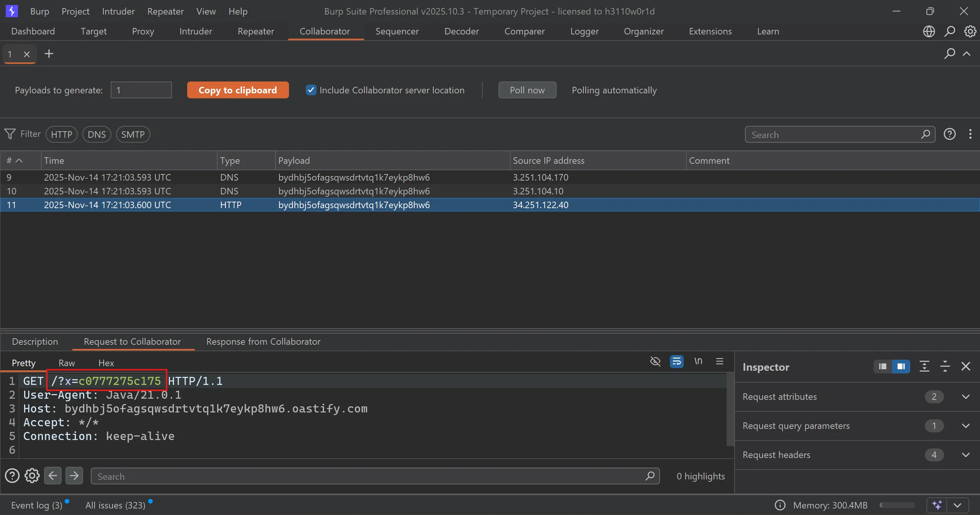This screenshot has height=515, width=980.
Task: Click the Payloads to generate field
Action: pyautogui.click(x=141, y=90)
